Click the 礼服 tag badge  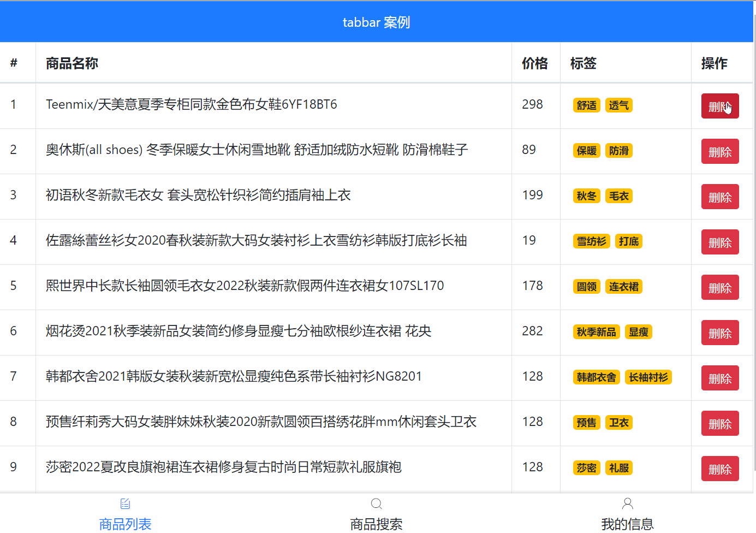pyautogui.click(x=619, y=468)
